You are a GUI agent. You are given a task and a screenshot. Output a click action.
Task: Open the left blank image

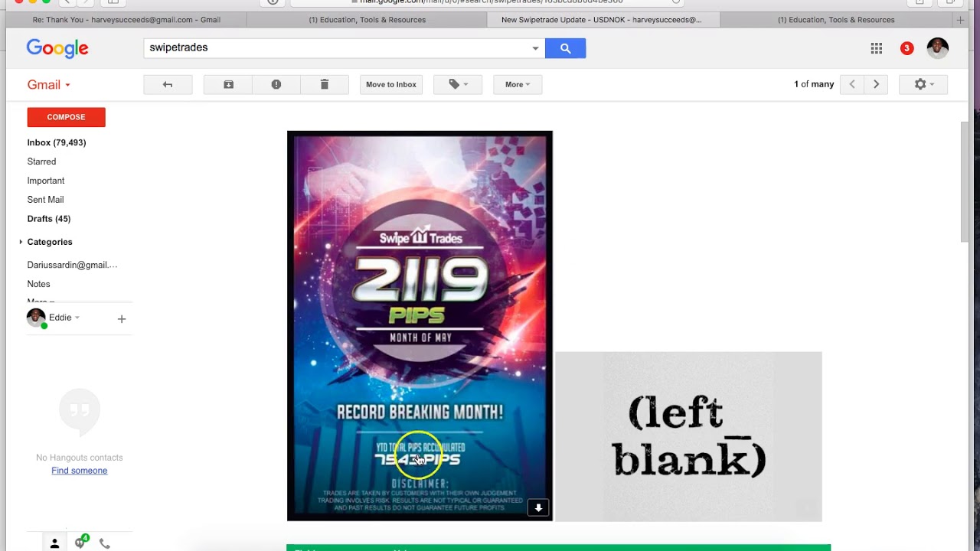tap(688, 437)
